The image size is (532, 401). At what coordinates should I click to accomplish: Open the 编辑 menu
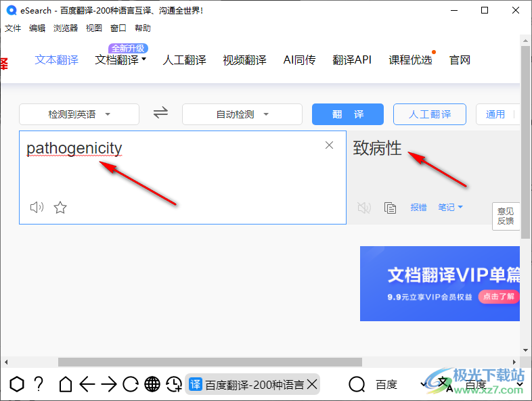click(x=37, y=28)
